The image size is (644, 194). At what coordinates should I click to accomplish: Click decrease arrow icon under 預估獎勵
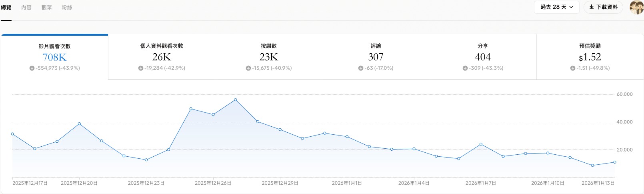click(x=573, y=68)
